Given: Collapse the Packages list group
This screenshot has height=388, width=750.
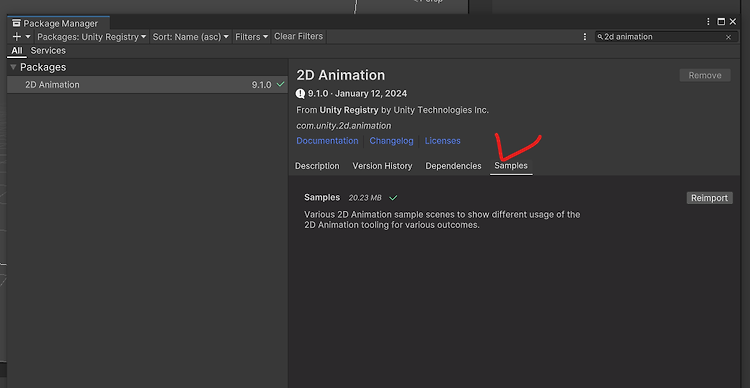Looking at the screenshot, I should pyautogui.click(x=13, y=67).
